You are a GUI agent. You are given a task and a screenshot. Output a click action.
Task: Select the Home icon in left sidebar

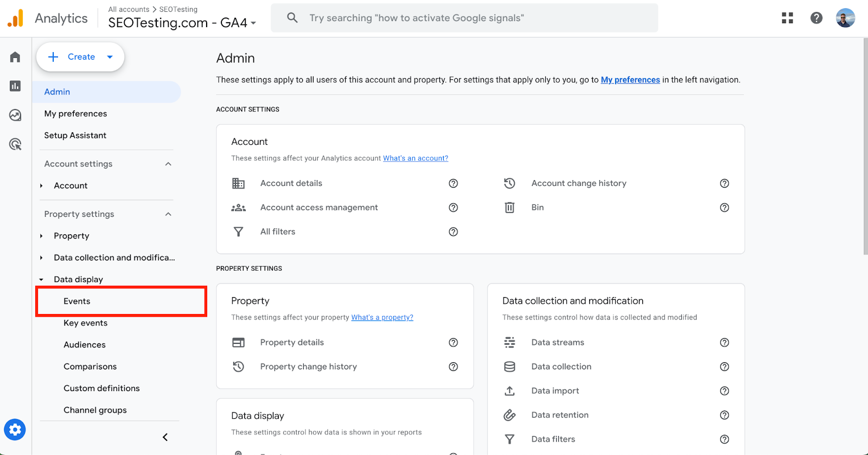pos(15,56)
